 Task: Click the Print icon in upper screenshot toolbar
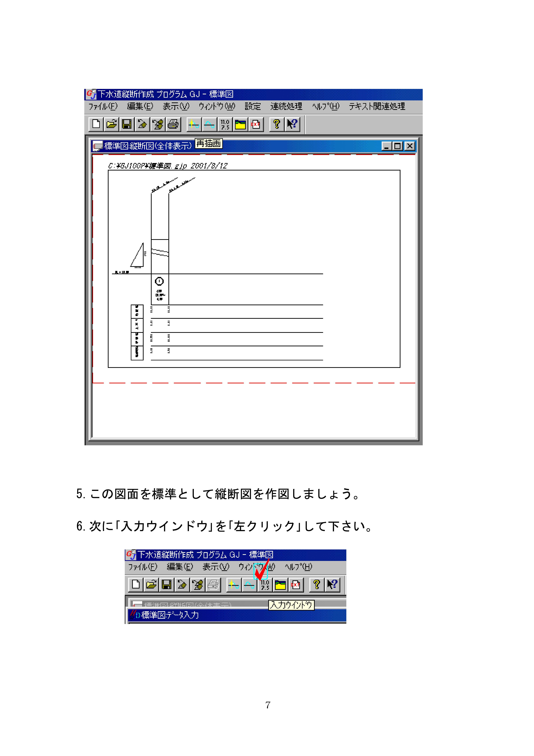173,124
